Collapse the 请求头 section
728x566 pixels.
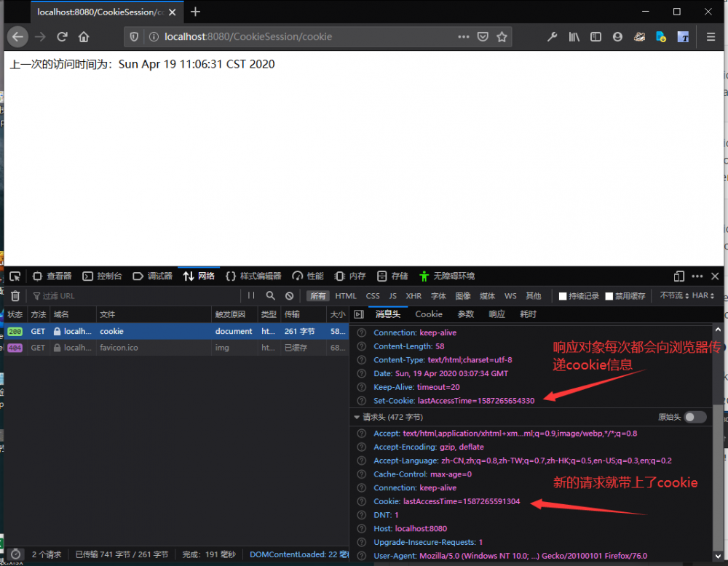tap(356, 418)
